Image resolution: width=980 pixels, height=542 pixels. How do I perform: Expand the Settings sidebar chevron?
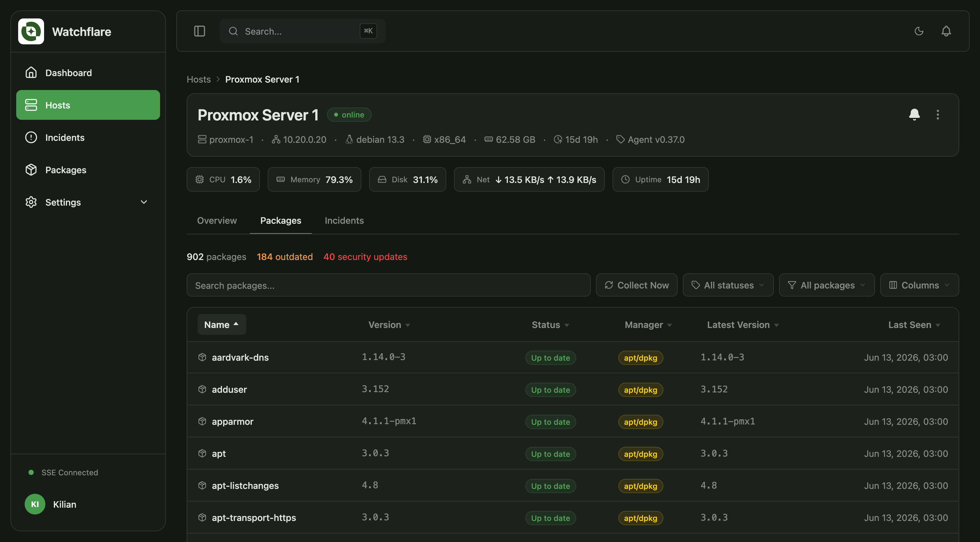click(144, 202)
